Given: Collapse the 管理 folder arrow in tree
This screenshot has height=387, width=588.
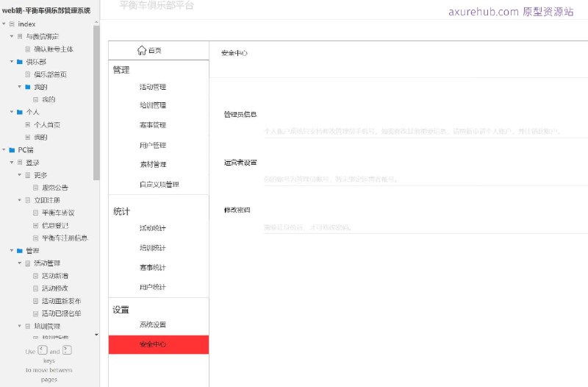Looking at the screenshot, I should (12, 250).
